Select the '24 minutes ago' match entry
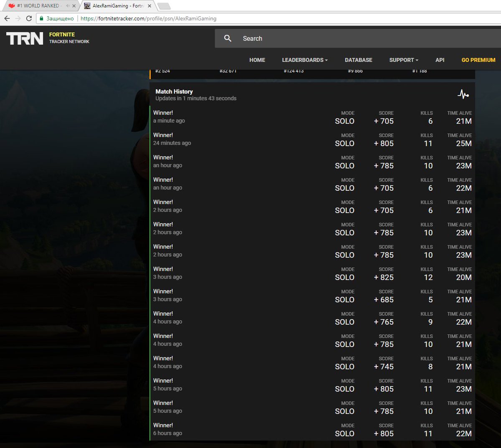The image size is (501, 448). [312, 139]
